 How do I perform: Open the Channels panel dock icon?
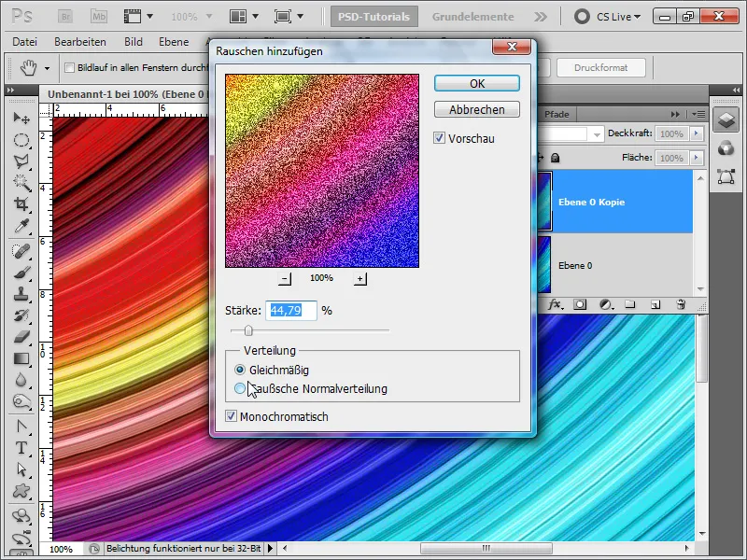[726, 148]
